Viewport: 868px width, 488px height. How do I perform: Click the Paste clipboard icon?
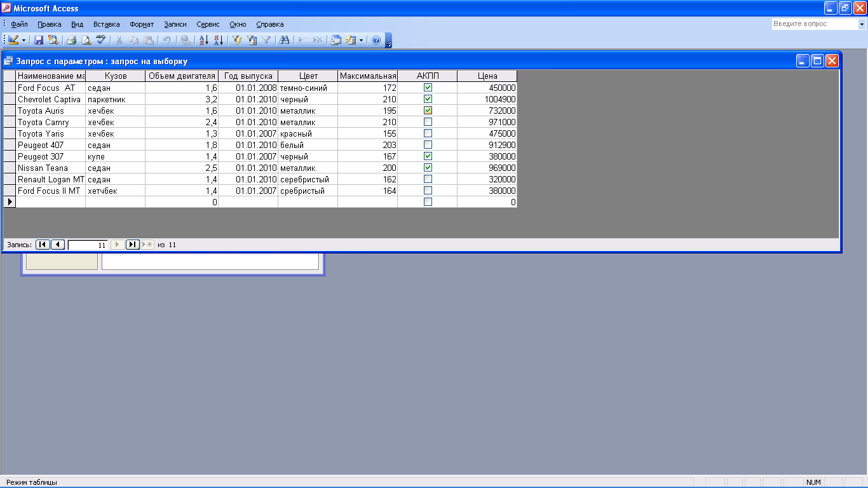pos(148,40)
